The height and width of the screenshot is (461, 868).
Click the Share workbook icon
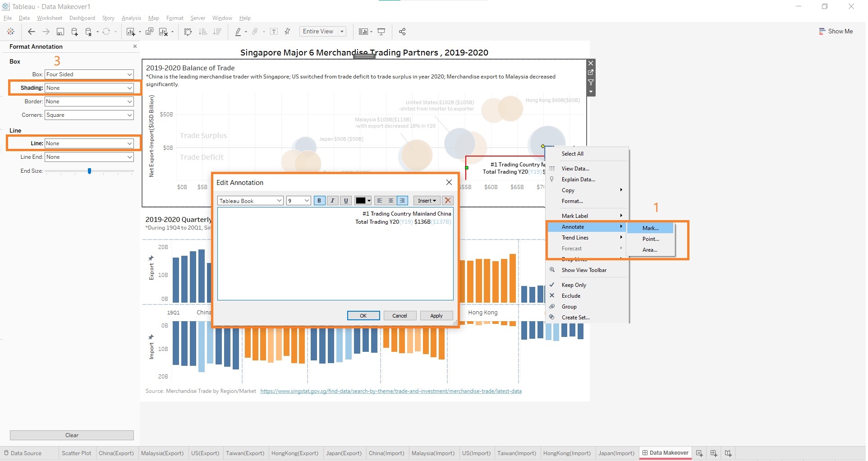(x=402, y=32)
